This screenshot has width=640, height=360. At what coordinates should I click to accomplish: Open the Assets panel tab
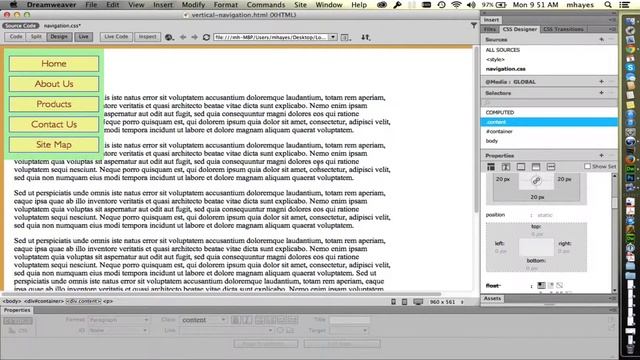492,298
